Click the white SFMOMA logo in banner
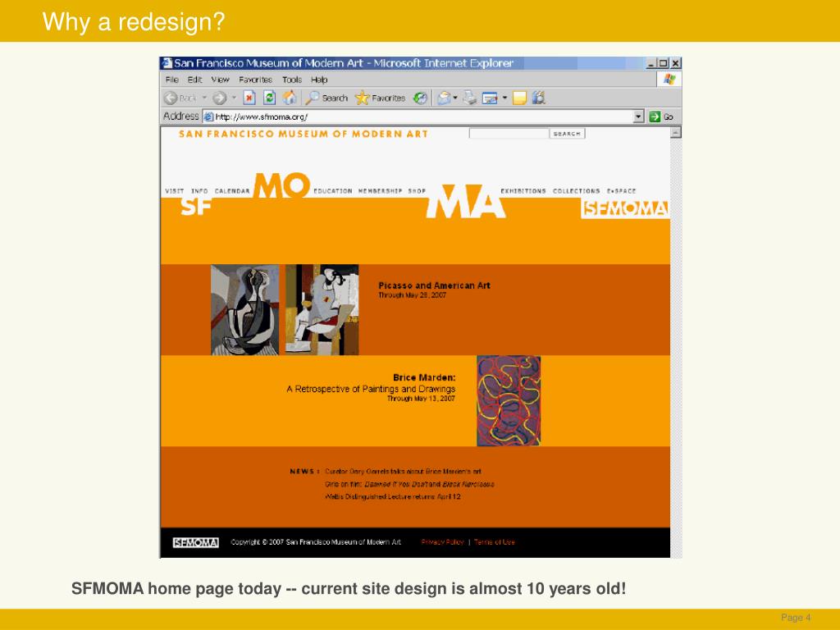 (625, 208)
